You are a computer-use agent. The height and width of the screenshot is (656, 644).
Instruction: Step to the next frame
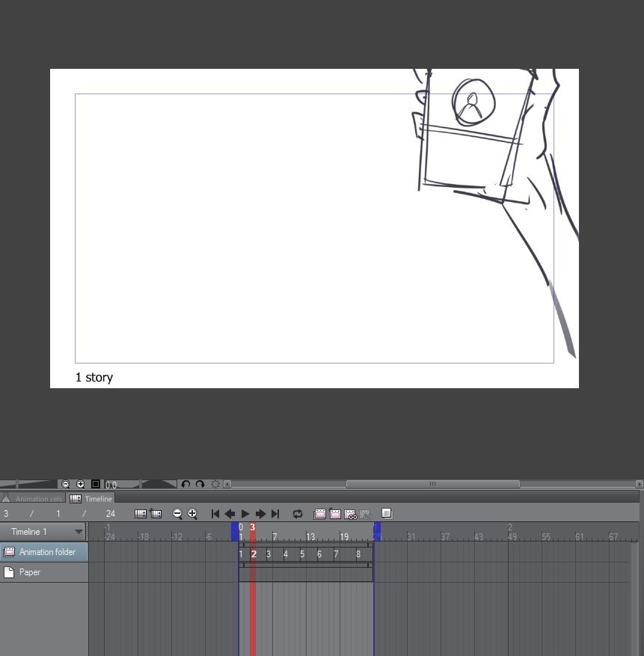click(x=260, y=514)
